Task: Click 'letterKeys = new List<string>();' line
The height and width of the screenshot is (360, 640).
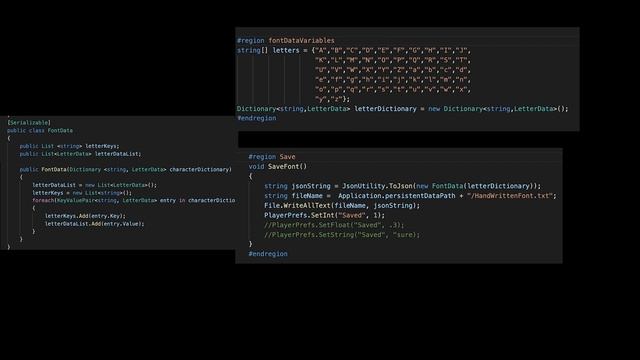Action: [82, 193]
